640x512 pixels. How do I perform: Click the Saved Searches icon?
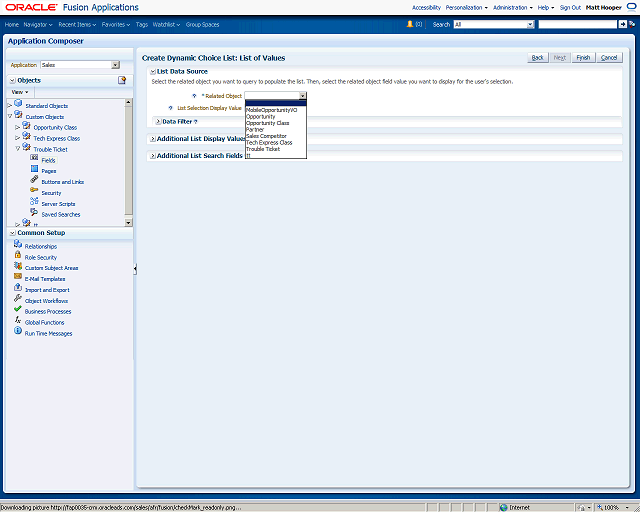34,211
